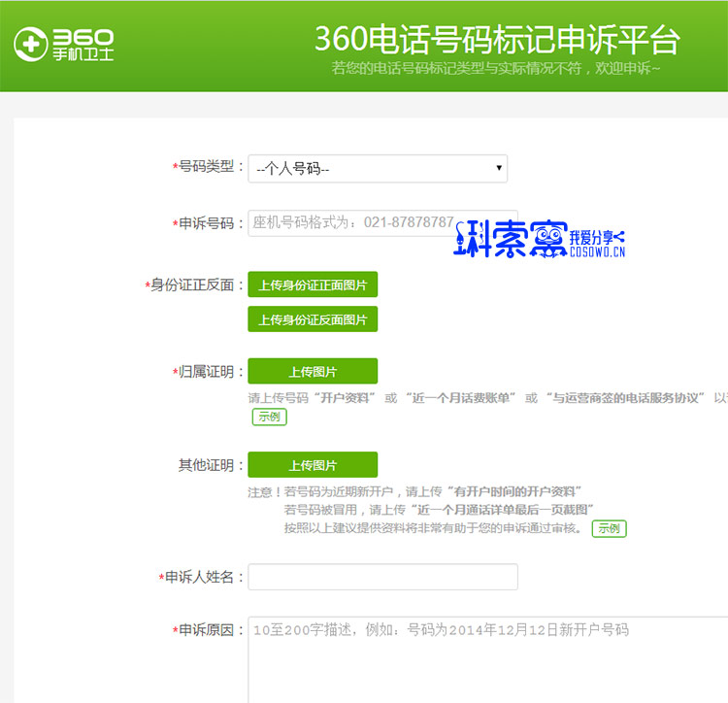Click the 其他证明 field label
The height and width of the screenshot is (703, 728).
point(210,465)
